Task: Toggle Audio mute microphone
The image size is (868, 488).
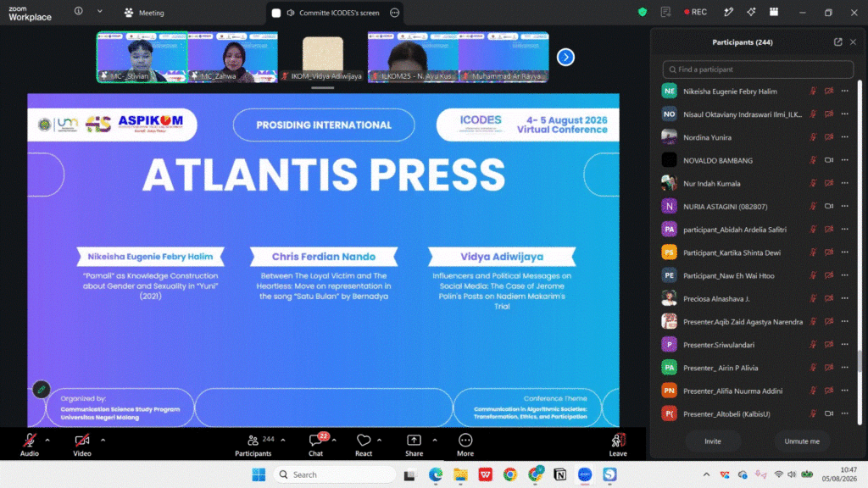Action: pos(30,445)
